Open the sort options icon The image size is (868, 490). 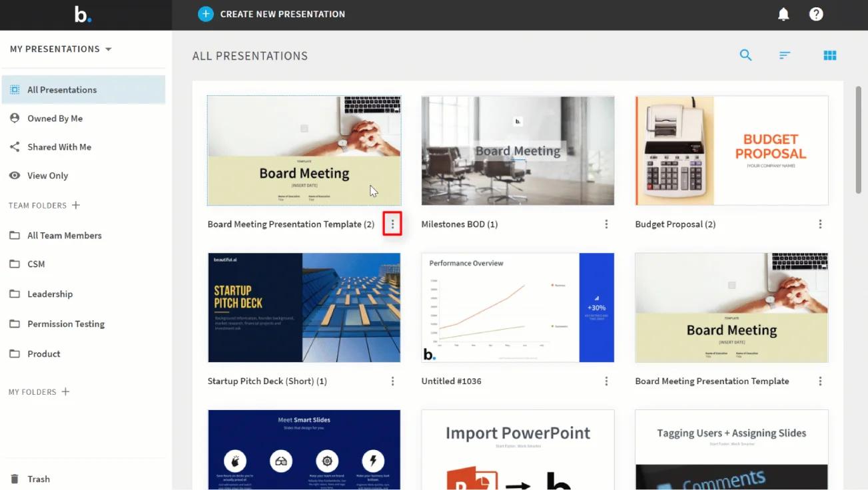tap(785, 55)
